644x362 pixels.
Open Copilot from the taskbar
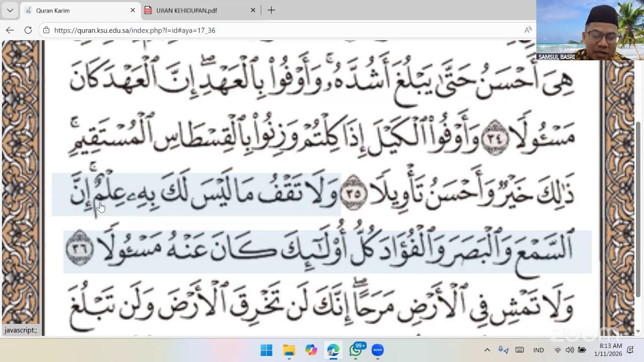(311, 350)
